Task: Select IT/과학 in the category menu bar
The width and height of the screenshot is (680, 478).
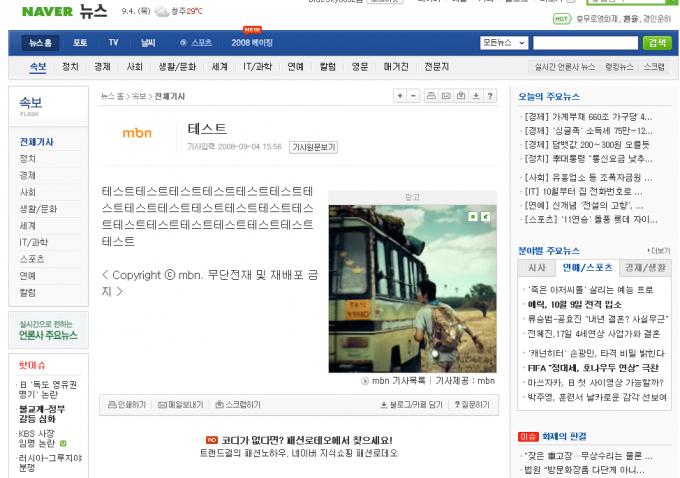Action: point(258,67)
